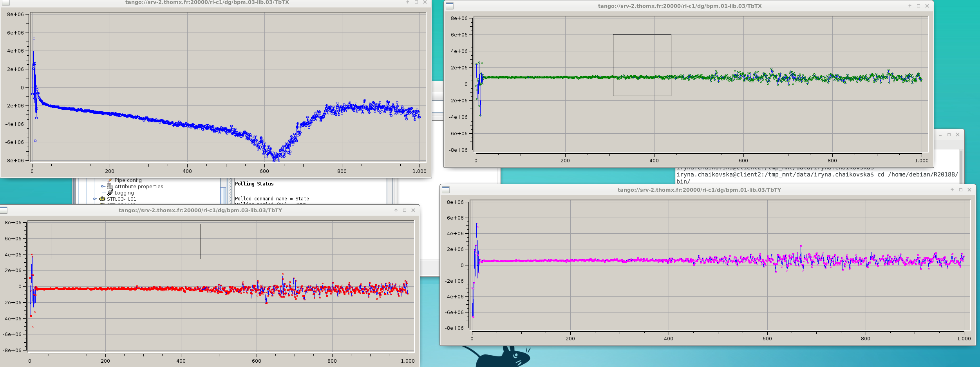
Task: Click the Attribute properties node icon
Action: pos(110,187)
